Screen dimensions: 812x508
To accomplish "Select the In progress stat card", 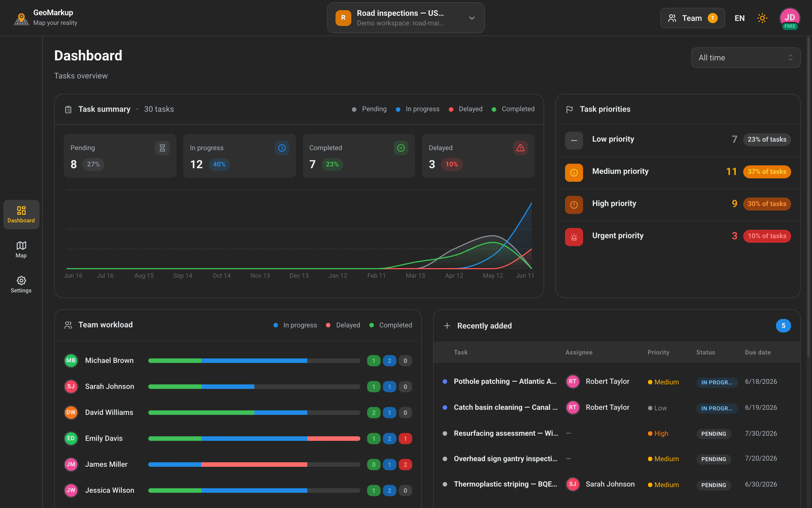I will [240, 156].
